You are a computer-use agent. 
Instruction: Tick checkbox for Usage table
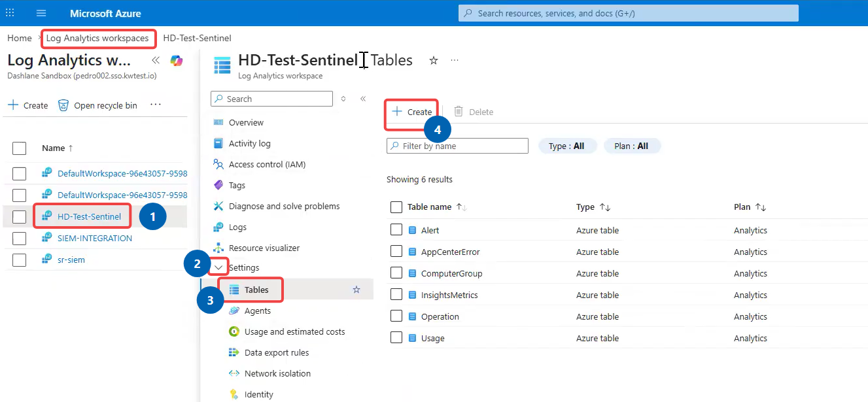coord(396,337)
